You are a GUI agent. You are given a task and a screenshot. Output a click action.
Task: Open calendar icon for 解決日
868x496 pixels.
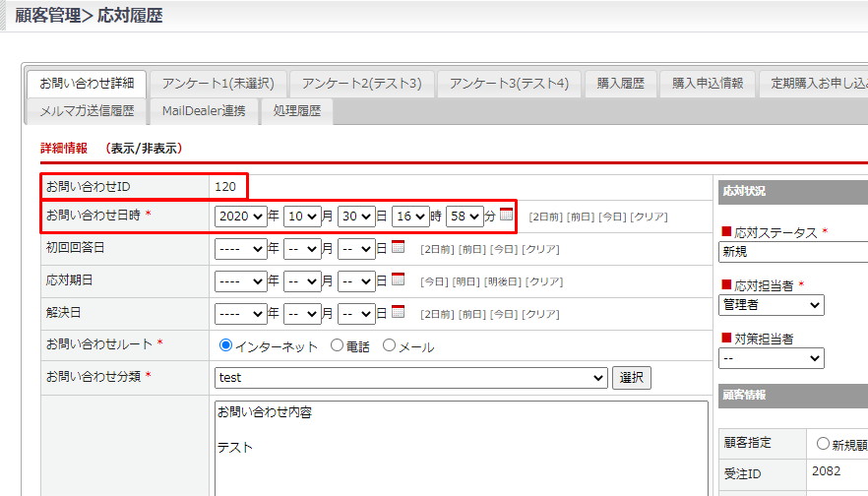(399, 312)
